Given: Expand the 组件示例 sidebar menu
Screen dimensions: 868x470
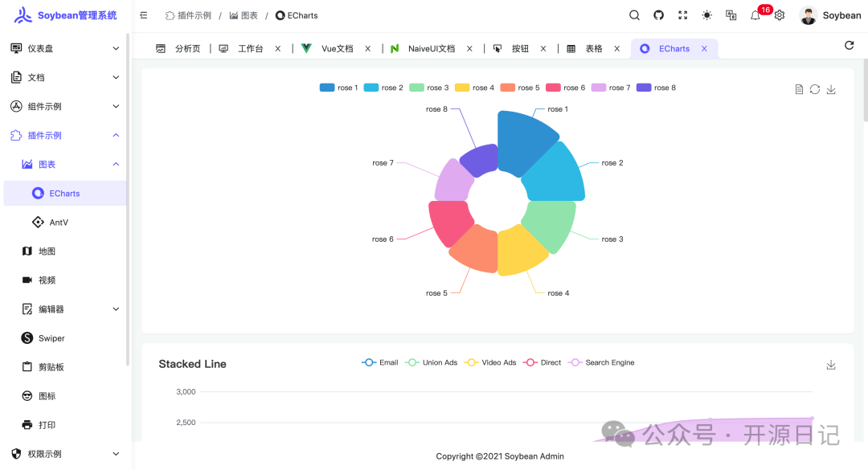Looking at the screenshot, I should (65, 106).
